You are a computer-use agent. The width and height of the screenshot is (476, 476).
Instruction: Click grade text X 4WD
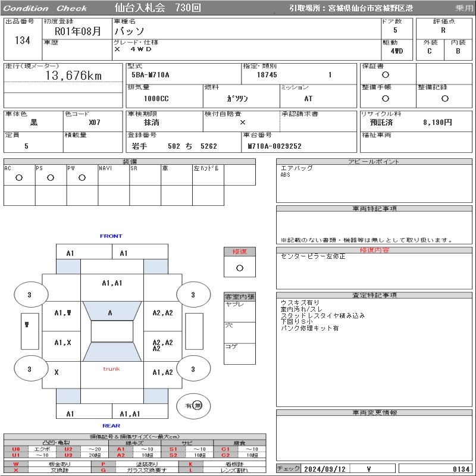click(x=133, y=49)
